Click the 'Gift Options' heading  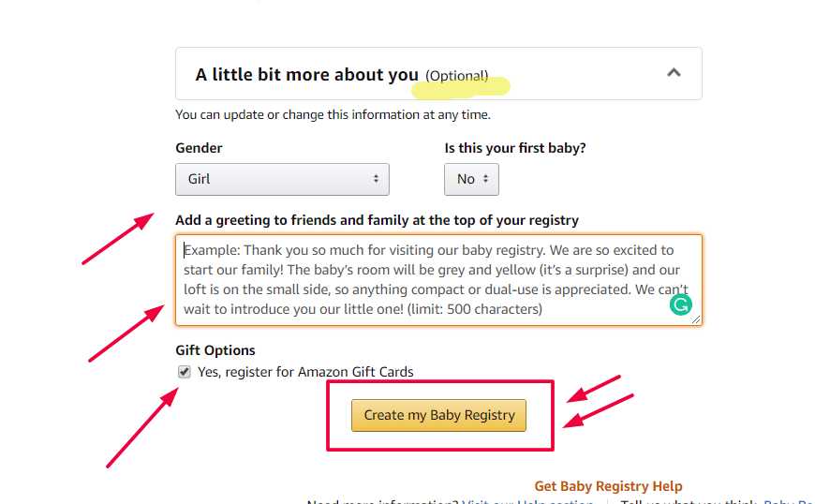point(215,350)
